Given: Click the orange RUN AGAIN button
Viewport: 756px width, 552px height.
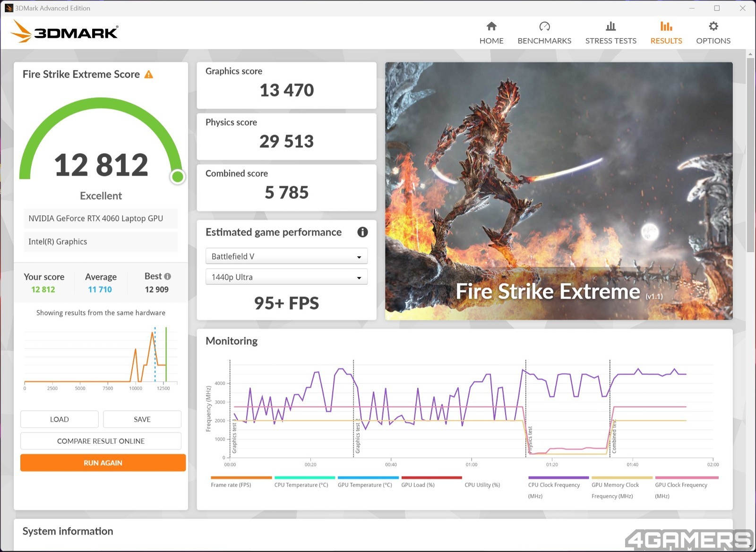Looking at the screenshot, I should coord(103,463).
